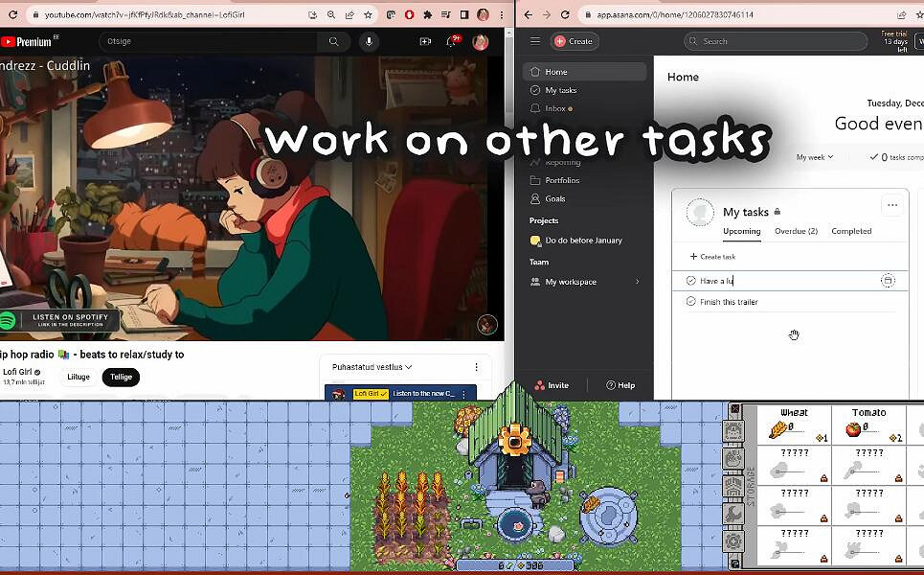Viewport: 924px width, 575px height.
Task: Click the YouTube voice search microphone
Action: pos(369,42)
